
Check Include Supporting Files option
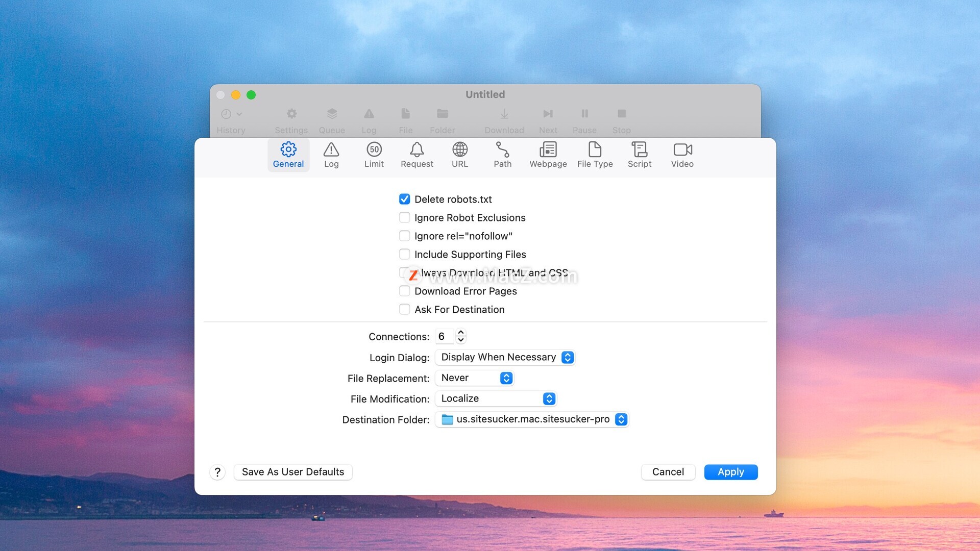(404, 254)
